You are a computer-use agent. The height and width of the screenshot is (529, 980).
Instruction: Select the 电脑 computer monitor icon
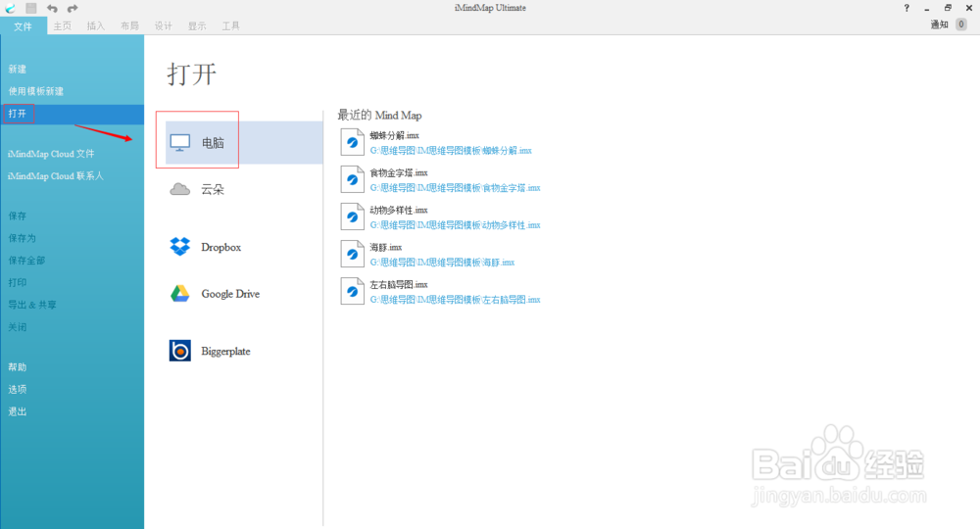coord(180,143)
